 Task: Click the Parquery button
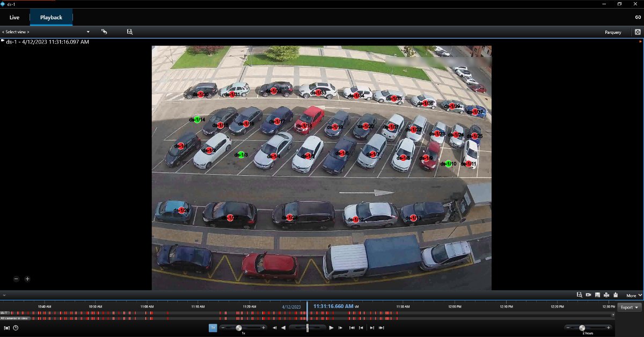(613, 32)
